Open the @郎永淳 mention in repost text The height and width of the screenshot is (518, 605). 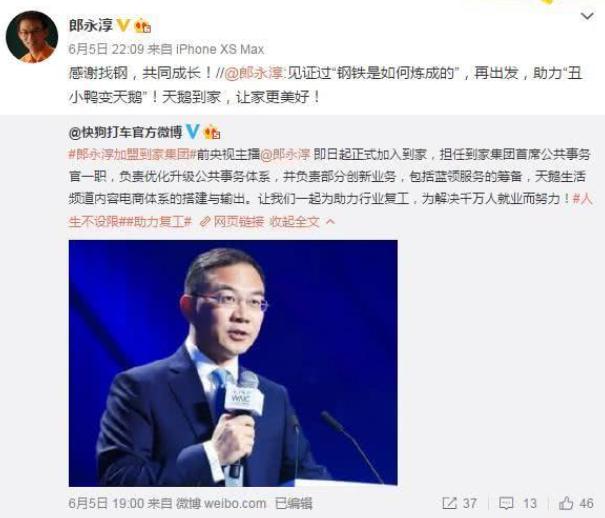click(x=254, y=73)
